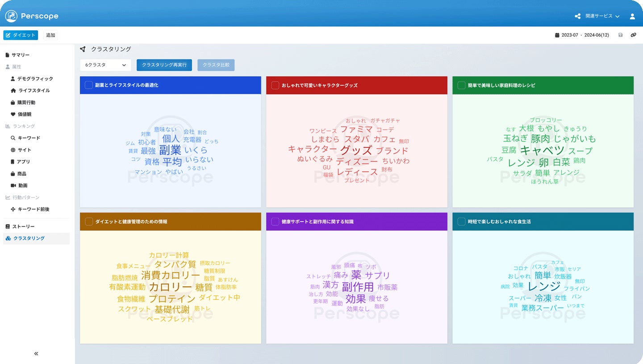Click the ストーリー book icon
Screen dimensions: 643x364
click(x=7, y=227)
